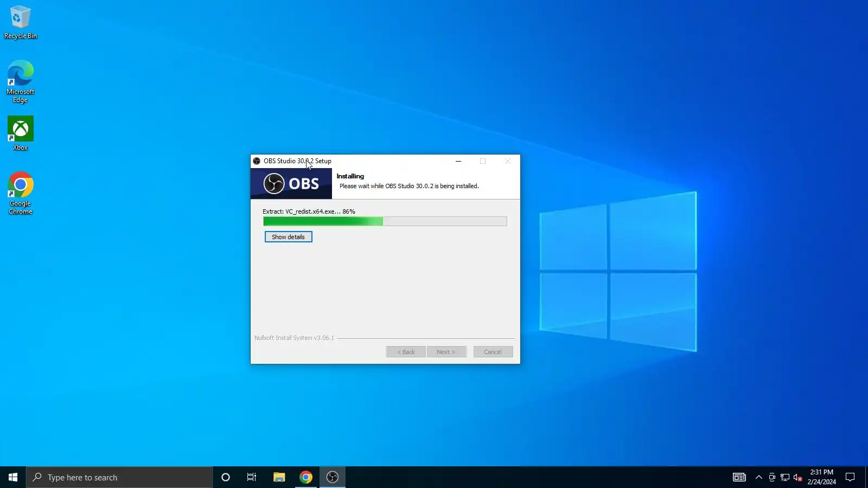Click the "OBS Studio 30.0.2 Setup" window title
868x488 pixels.
coord(297,161)
